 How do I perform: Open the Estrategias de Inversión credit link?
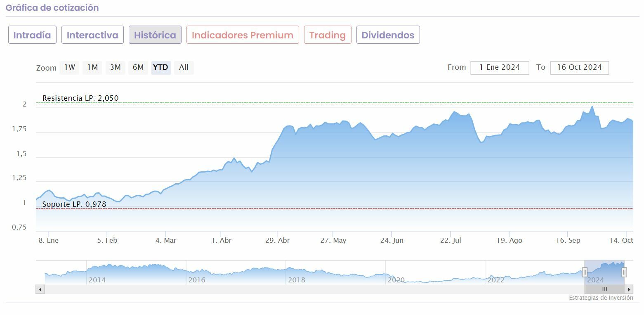click(x=601, y=298)
